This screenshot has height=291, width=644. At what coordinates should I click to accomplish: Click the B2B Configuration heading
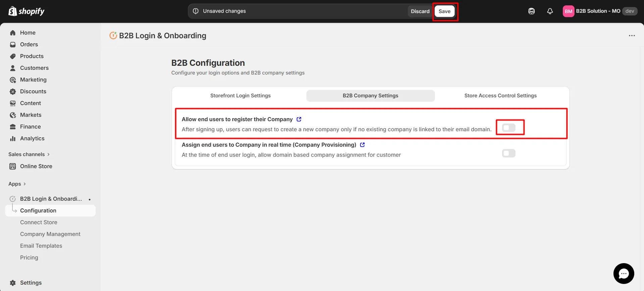[x=208, y=63]
